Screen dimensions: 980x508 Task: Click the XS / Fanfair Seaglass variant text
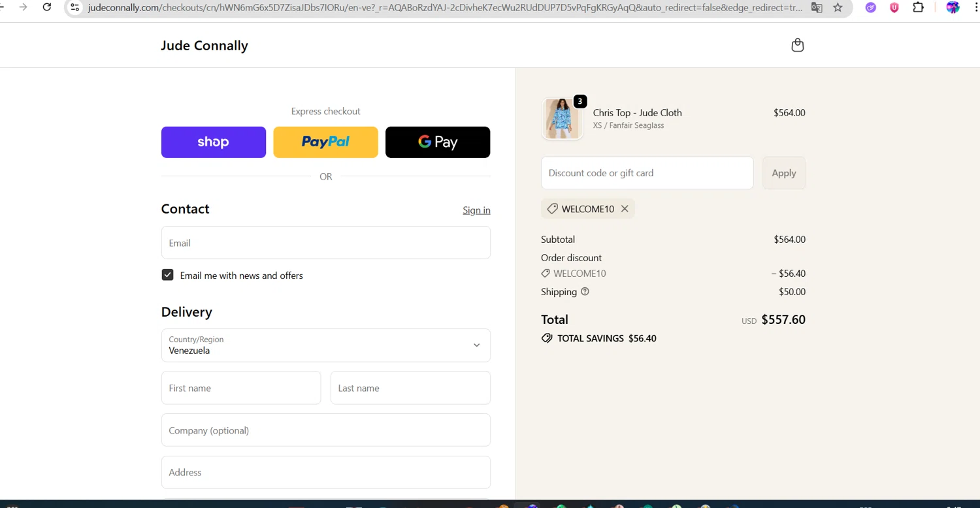[x=629, y=125]
